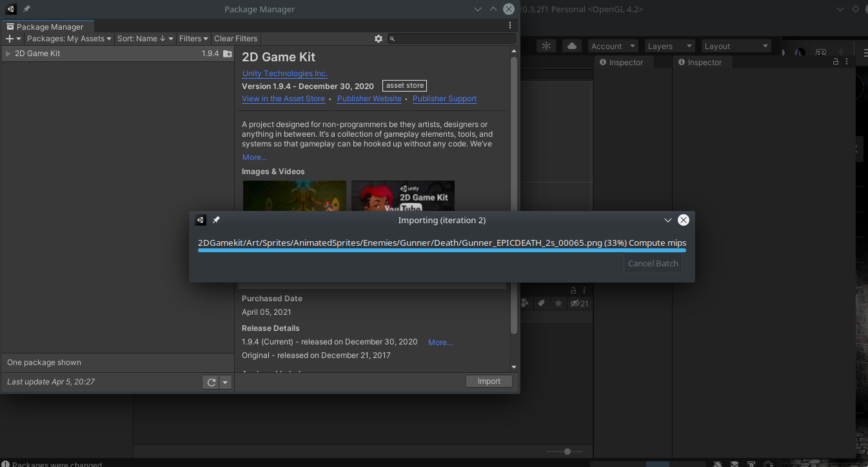
Task: Refresh the package list with the reload button
Action: [211, 383]
